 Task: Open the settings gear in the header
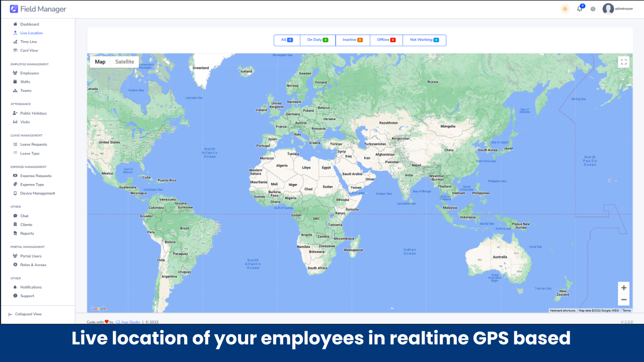click(x=593, y=9)
